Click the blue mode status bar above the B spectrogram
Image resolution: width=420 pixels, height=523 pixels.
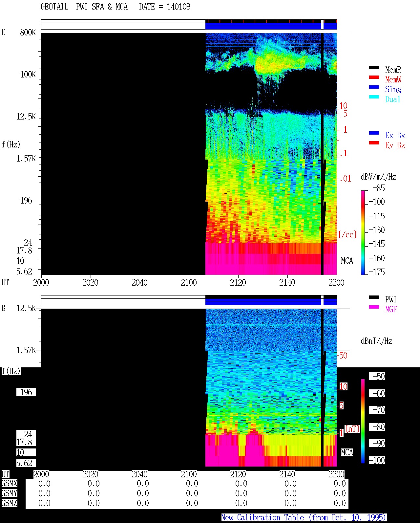[271, 302]
